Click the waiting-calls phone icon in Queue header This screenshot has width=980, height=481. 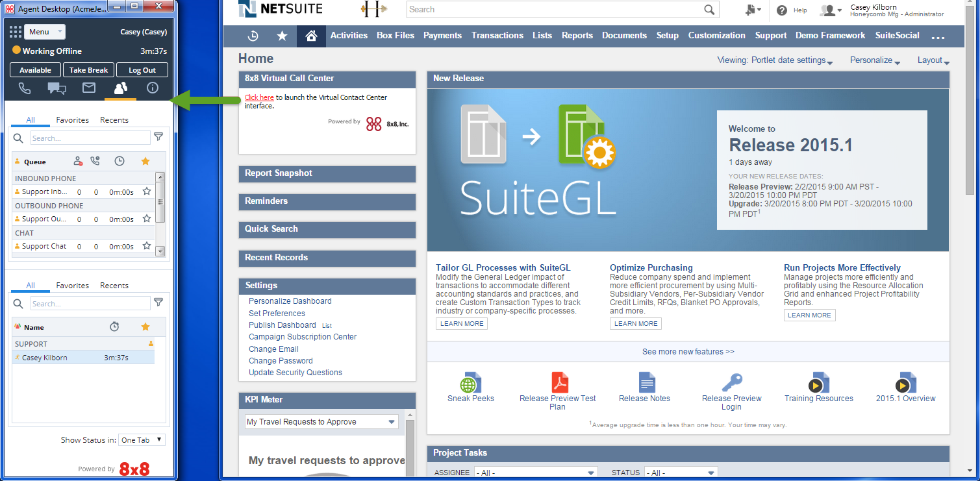(x=95, y=161)
